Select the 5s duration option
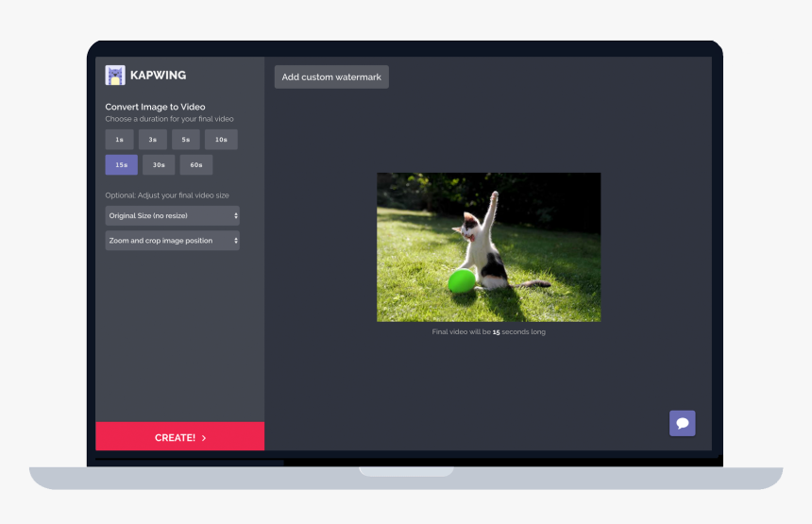 click(186, 140)
